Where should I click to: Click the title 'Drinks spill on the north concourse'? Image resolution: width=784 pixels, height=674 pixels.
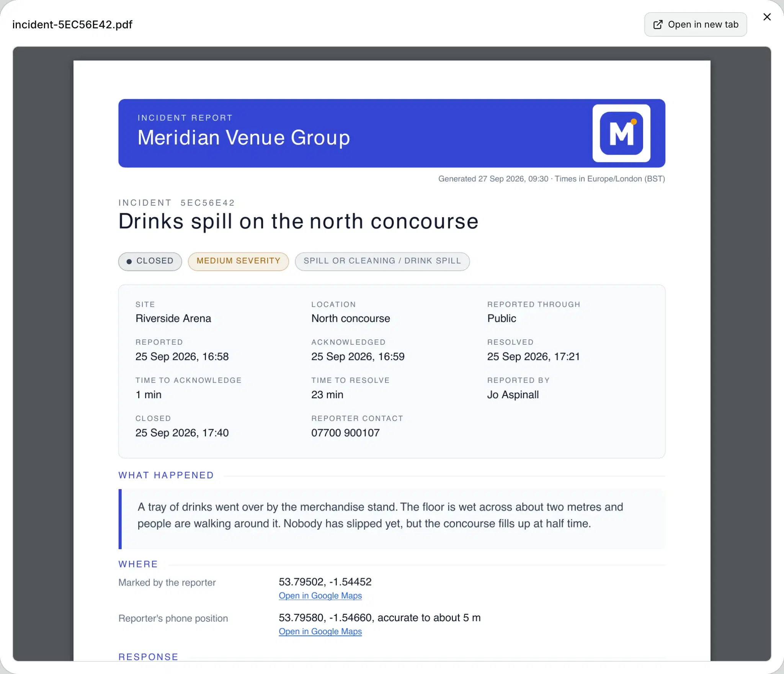click(x=299, y=221)
